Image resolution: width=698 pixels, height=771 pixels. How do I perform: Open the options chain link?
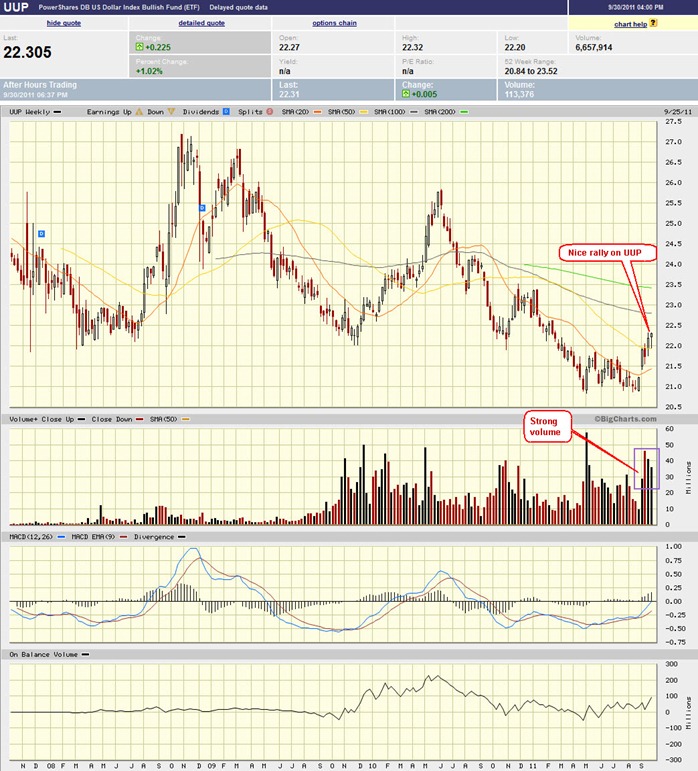pos(334,23)
